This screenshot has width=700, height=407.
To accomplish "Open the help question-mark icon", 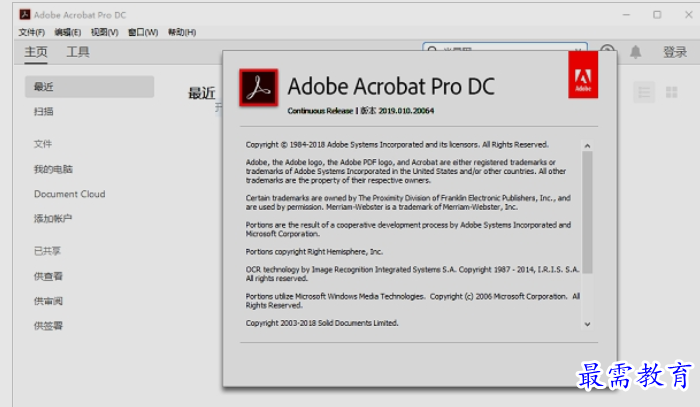I will [x=607, y=48].
